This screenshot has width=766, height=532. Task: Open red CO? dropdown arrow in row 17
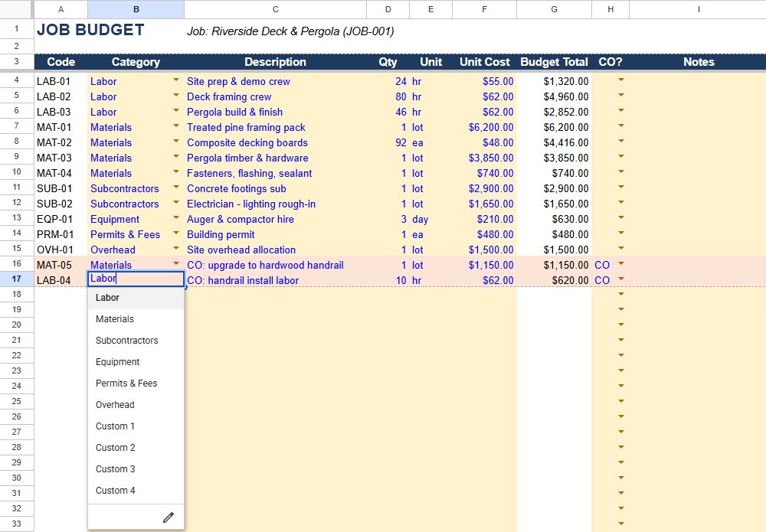pos(621,279)
